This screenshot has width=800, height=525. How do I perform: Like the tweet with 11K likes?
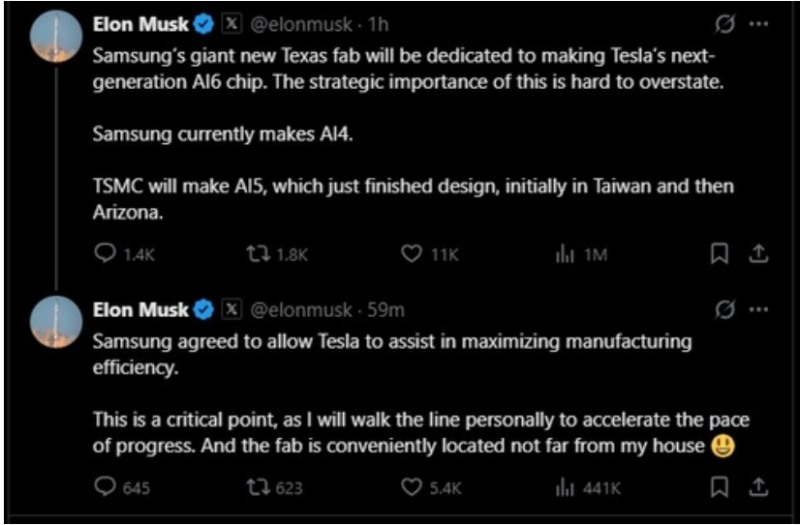click(410, 255)
